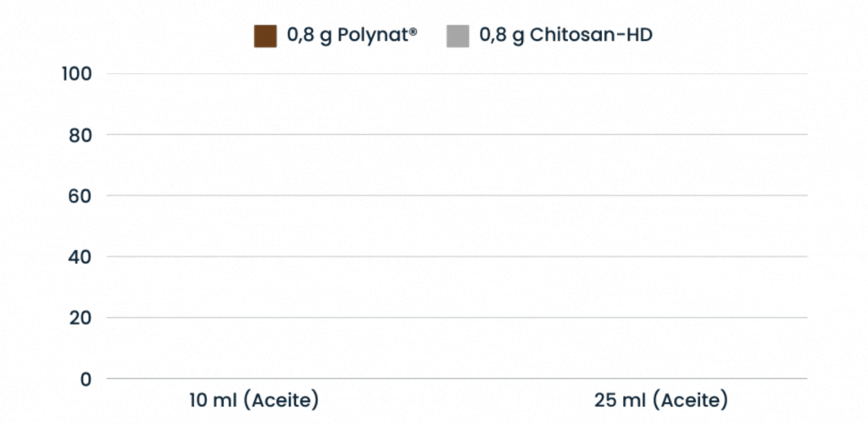Click the y-axis label 60
The height and width of the screenshot is (424, 868).
81,196
